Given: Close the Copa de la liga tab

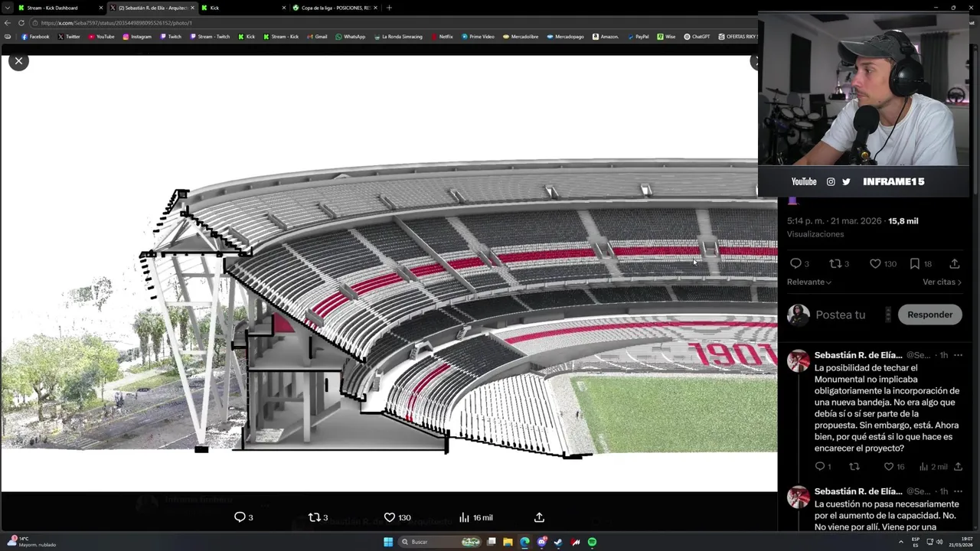Looking at the screenshot, I should [x=375, y=8].
